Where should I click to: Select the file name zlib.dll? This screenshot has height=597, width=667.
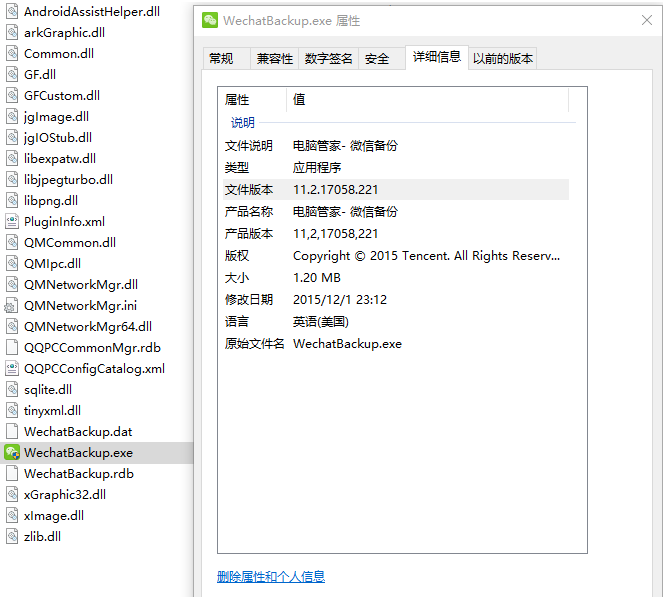pyautogui.click(x=42, y=537)
